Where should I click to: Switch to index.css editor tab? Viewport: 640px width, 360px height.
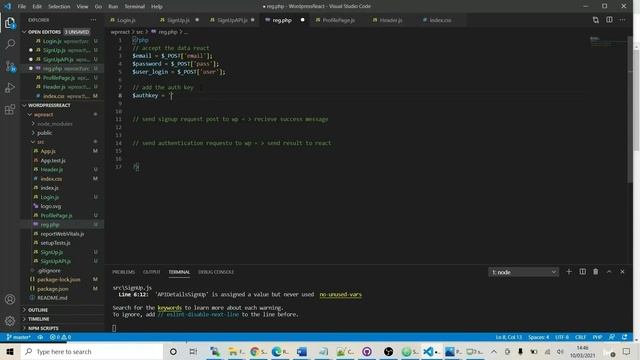pyautogui.click(x=440, y=20)
